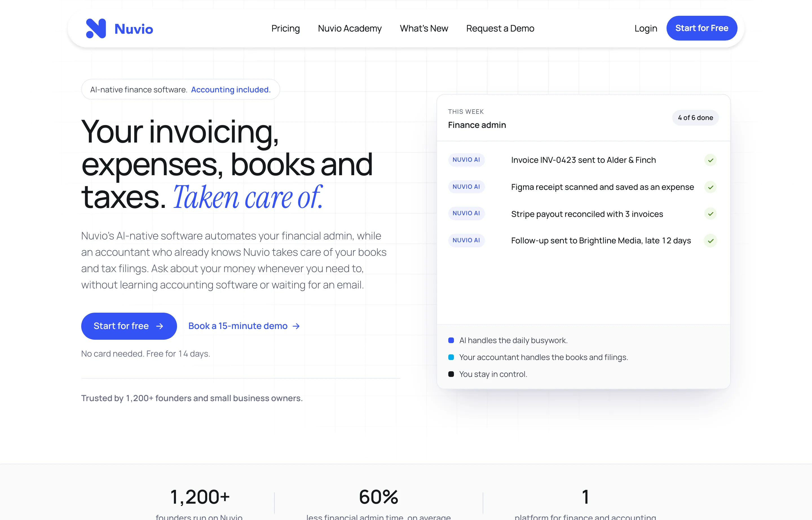Click 'Your accountant handles the books and filings.'

pos(543,357)
